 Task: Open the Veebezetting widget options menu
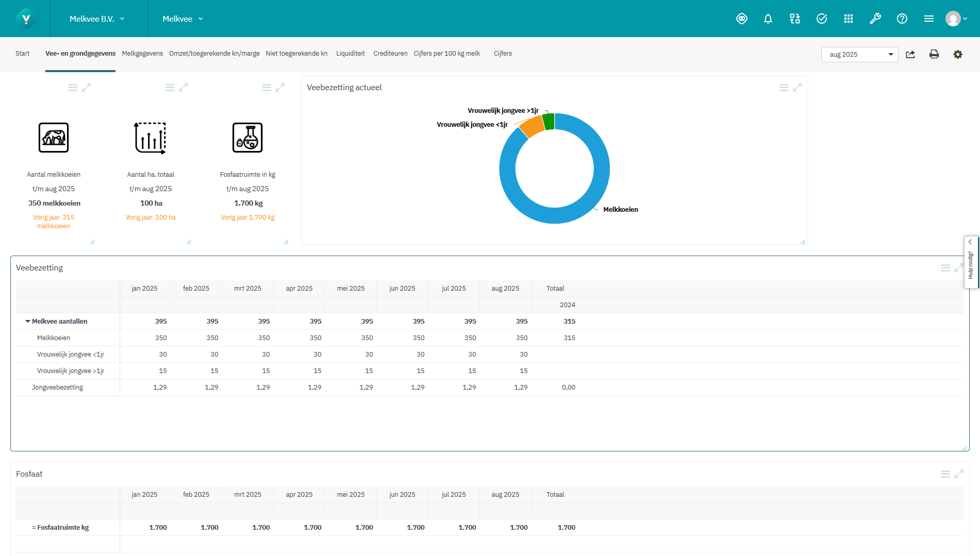(x=945, y=267)
